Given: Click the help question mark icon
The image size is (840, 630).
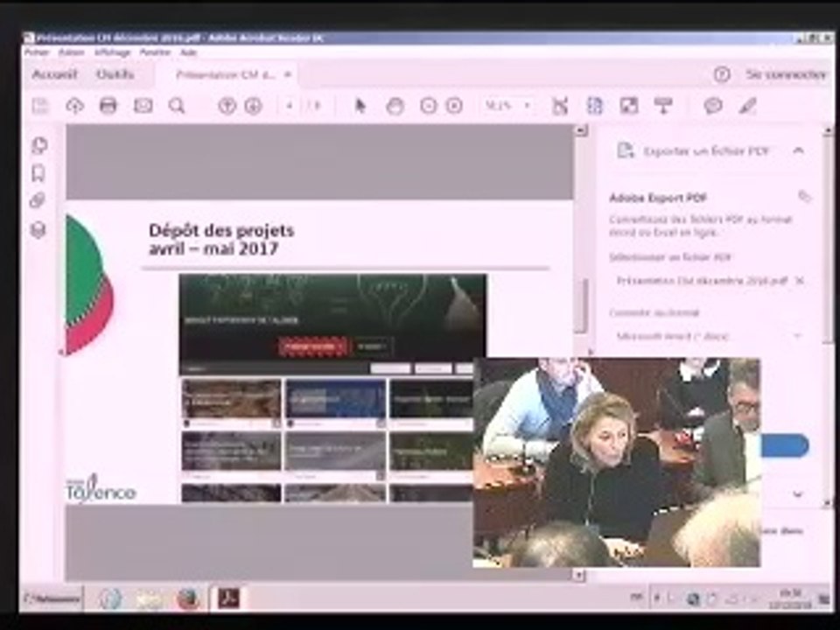Looking at the screenshot, I should [x=722, y=74].
